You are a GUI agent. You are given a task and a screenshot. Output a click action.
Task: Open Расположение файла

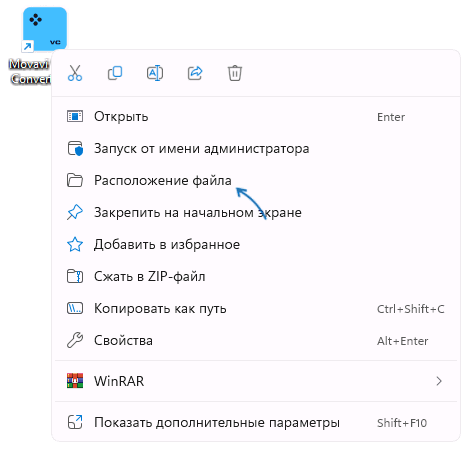pos(256,181)
